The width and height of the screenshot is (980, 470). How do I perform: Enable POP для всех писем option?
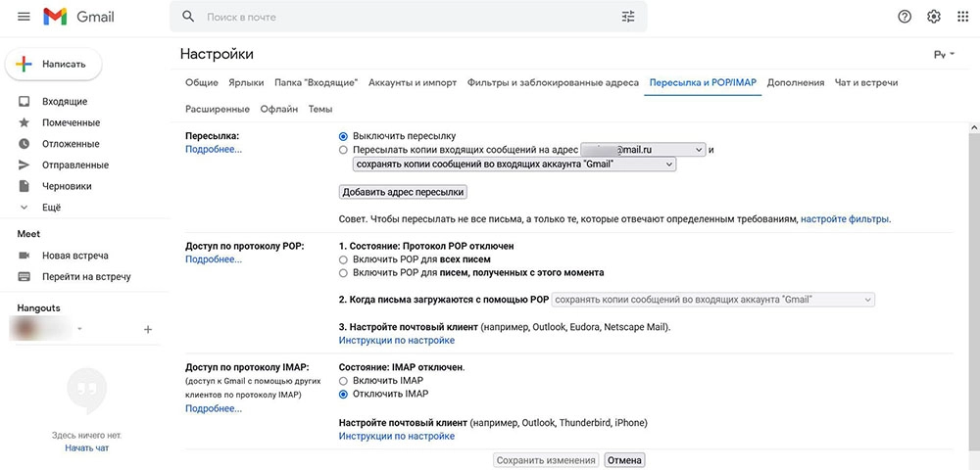343,259
